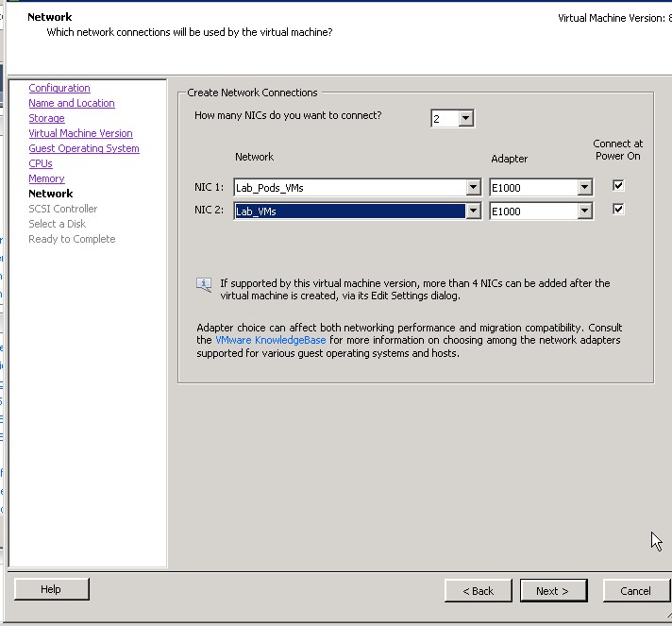
Task: Click the Help button
Action: pyautogui.click(x=51, y=589)
